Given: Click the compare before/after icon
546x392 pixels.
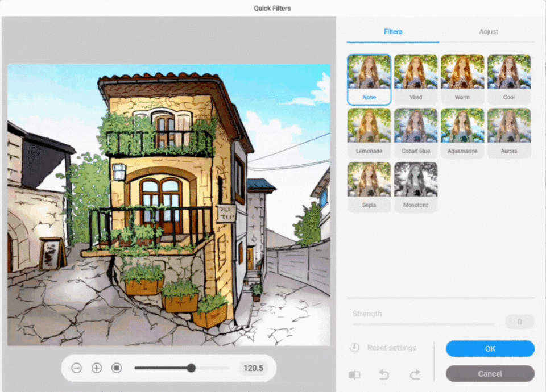Looking at the screenshot, I should coord(354,374).
